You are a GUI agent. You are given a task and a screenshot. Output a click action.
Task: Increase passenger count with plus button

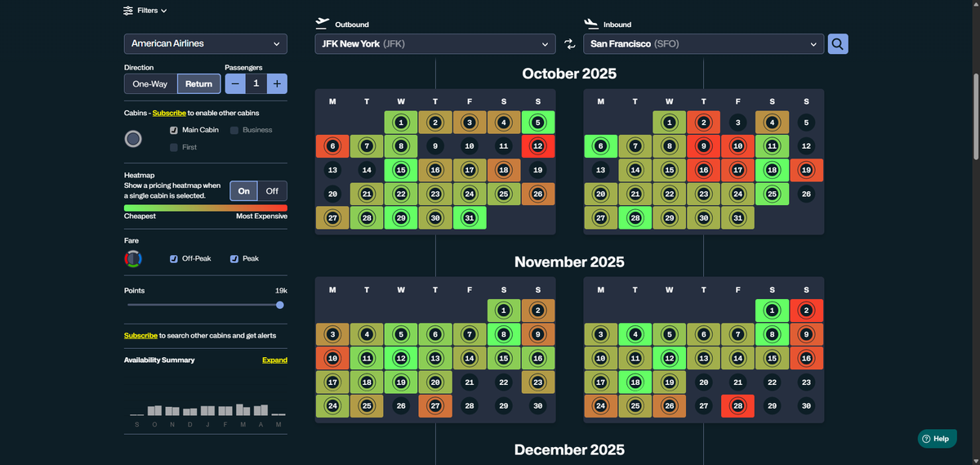277,83
